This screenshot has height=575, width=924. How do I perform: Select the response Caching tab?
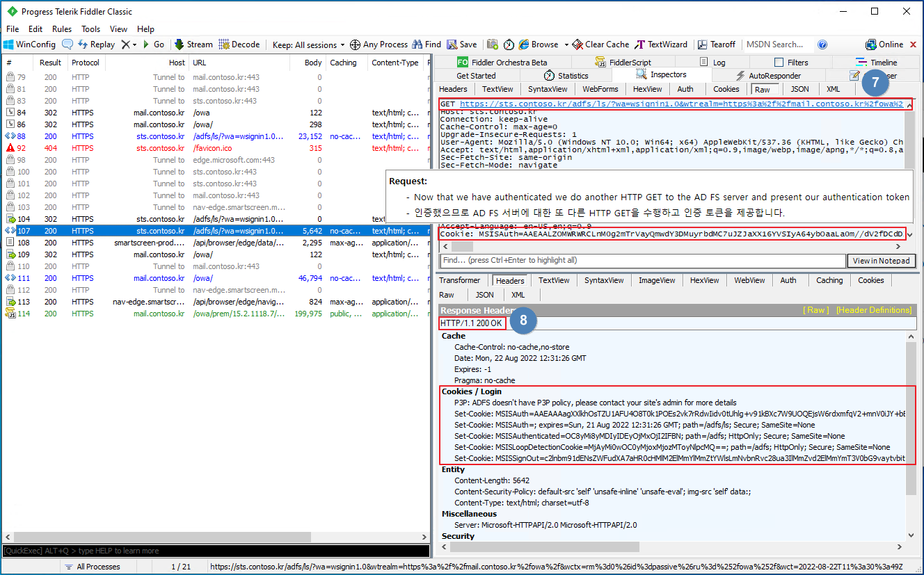coord(829,280)
